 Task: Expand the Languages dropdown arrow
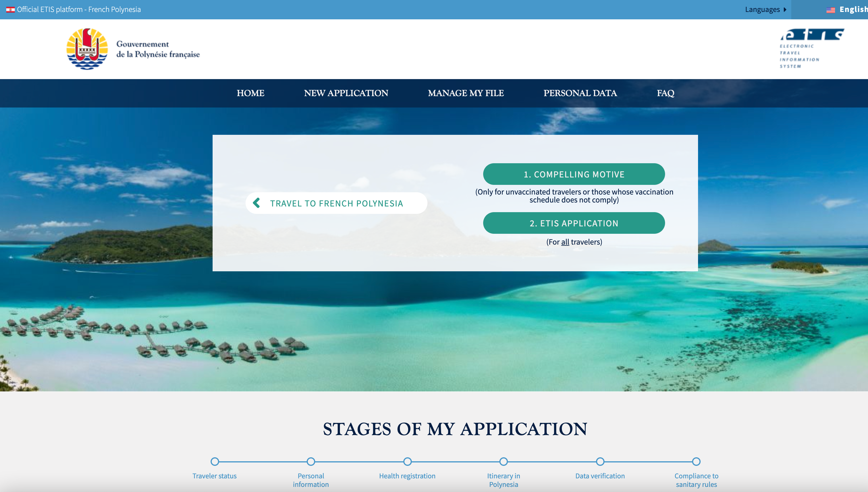pyautogui.click(x=785, y=9)
